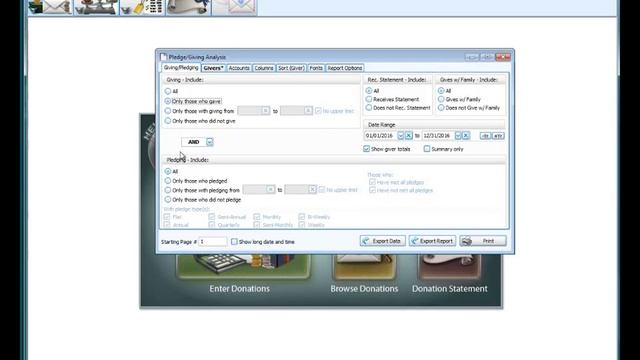Screen dimensions: 640x360
Task: Open the start date 01/01/2016 dropdown arrow
Action: click(x=400, y=136)
